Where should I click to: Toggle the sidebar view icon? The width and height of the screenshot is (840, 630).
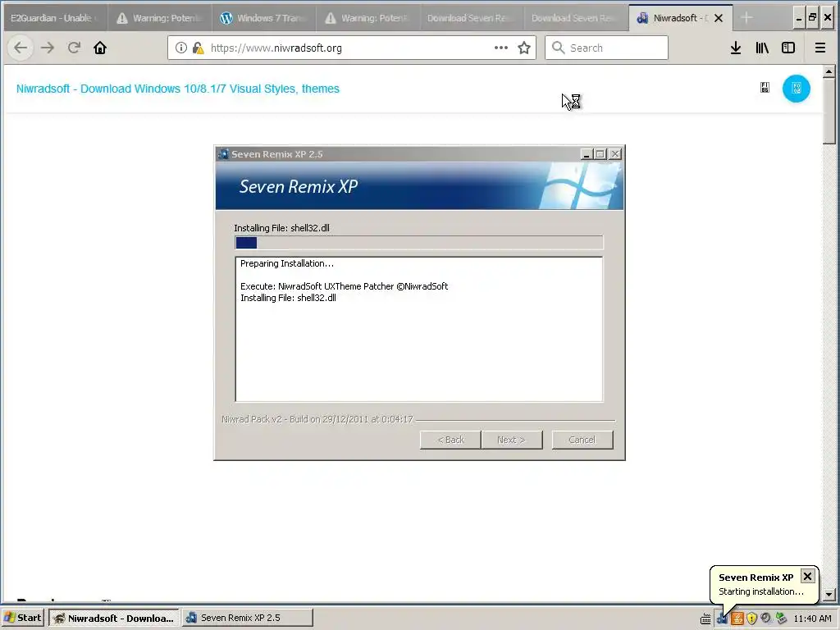(788, 48)
